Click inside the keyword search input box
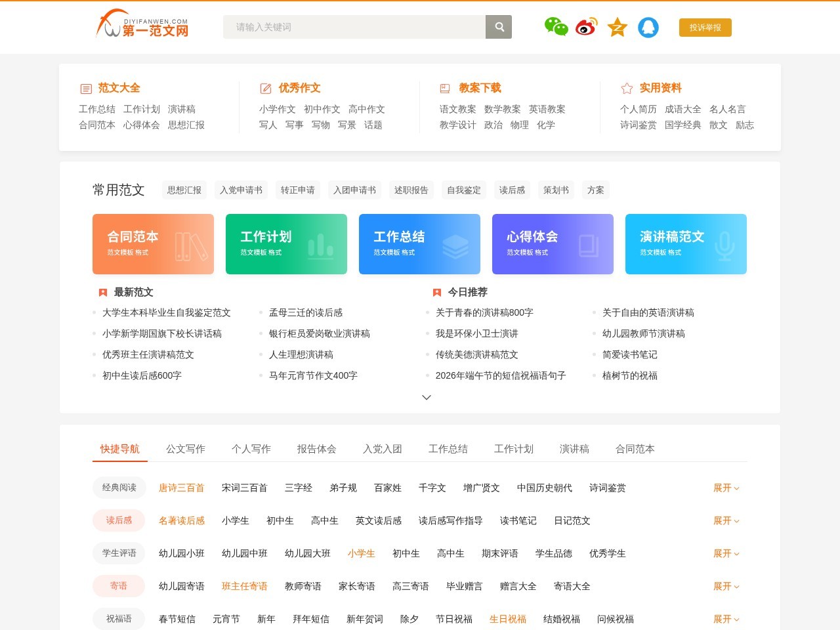This screenshot has height=630, width=840. (354, 27)
